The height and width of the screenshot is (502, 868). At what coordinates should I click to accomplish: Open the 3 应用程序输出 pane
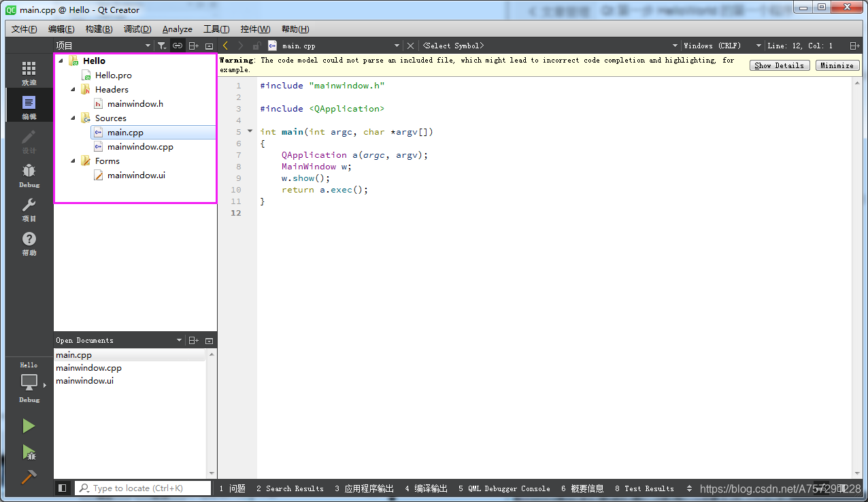click(365, 488)
